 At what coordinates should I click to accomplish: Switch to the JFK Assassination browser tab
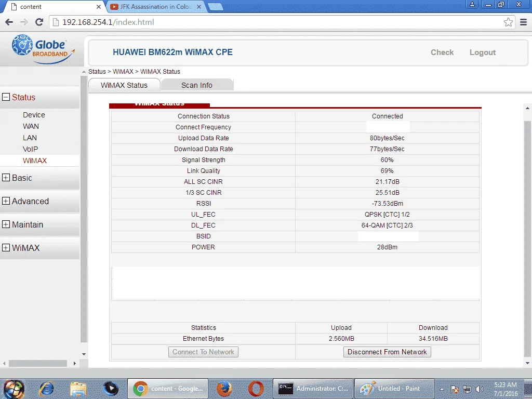point(156,7)
